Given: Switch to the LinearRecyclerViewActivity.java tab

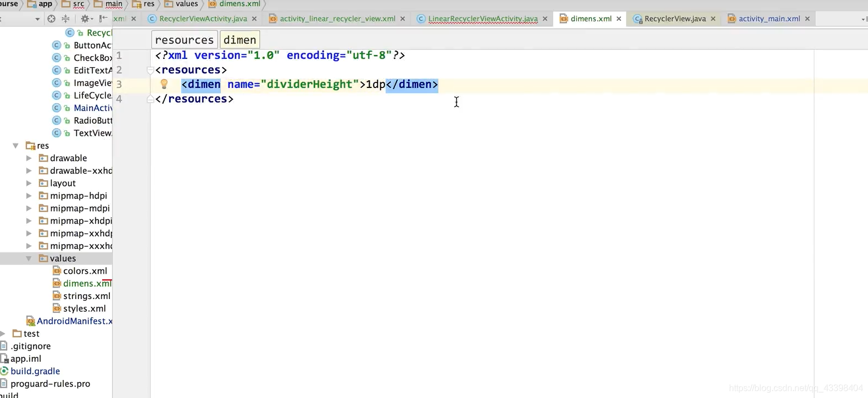Looking at the screenshot, I should (x=483, y=19).
